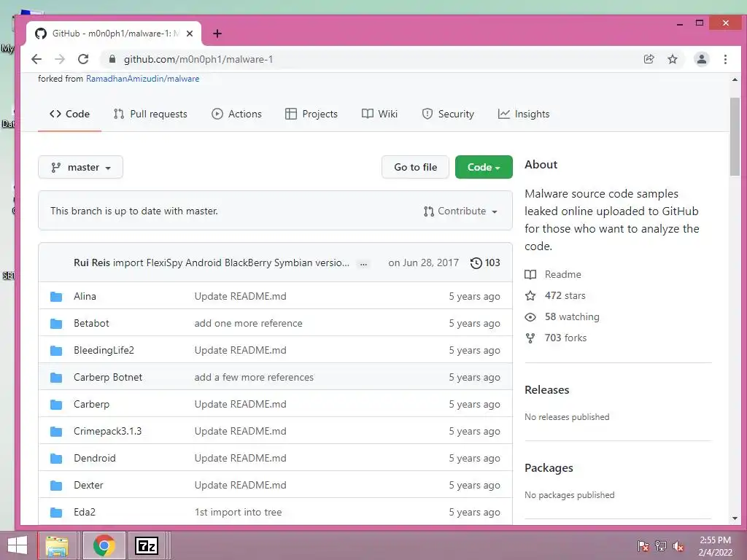Image resolution: width=747 pixels, height=560 pixels.
Task: Click the Go to file button
Action: (415, 167)
